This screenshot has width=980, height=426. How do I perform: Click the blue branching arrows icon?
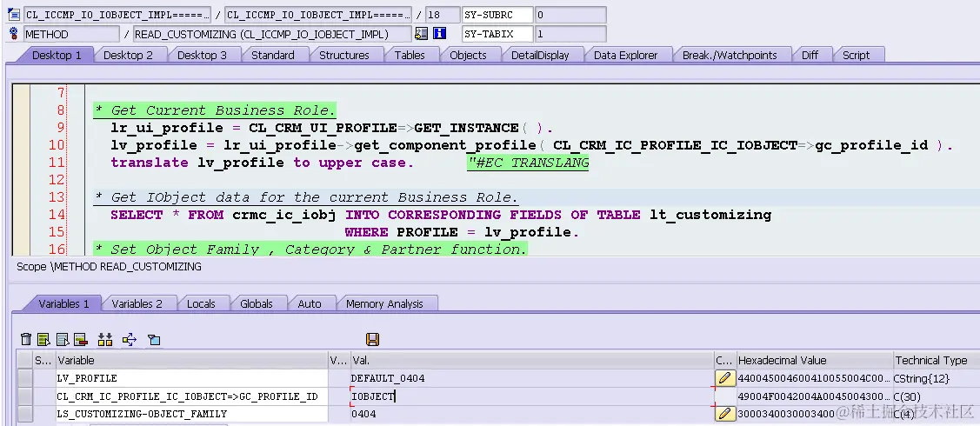[130, 339]
